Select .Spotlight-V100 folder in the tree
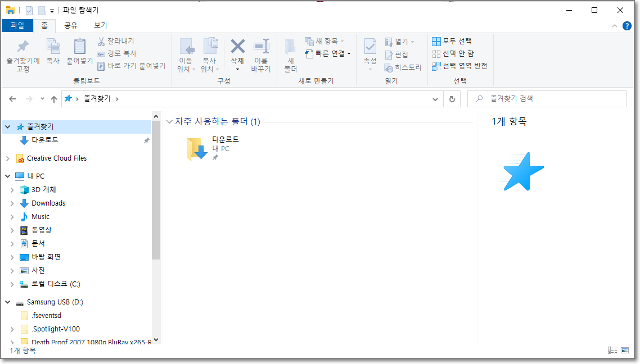Image resolution: width=640 pixels, height=364 pixels. click(x=56, y=329)
